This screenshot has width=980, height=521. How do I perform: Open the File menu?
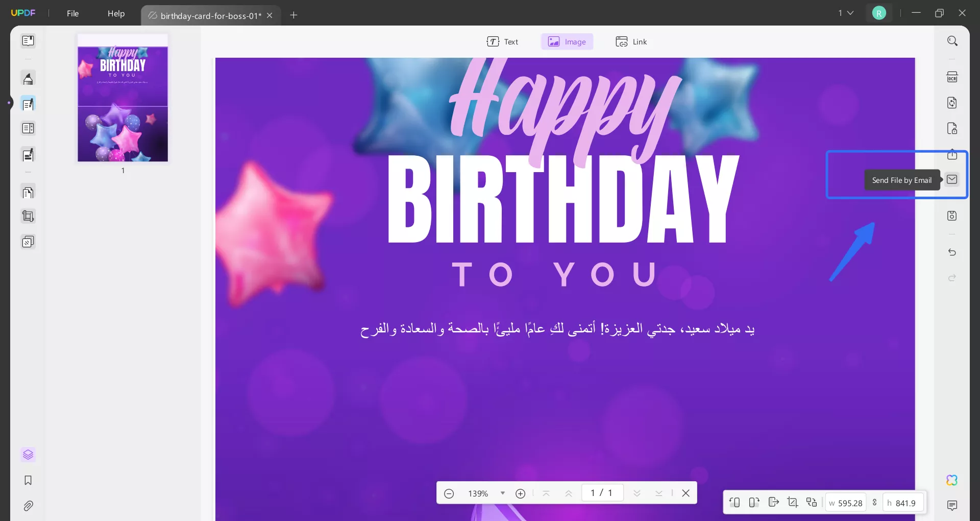(x=72, y=13)
